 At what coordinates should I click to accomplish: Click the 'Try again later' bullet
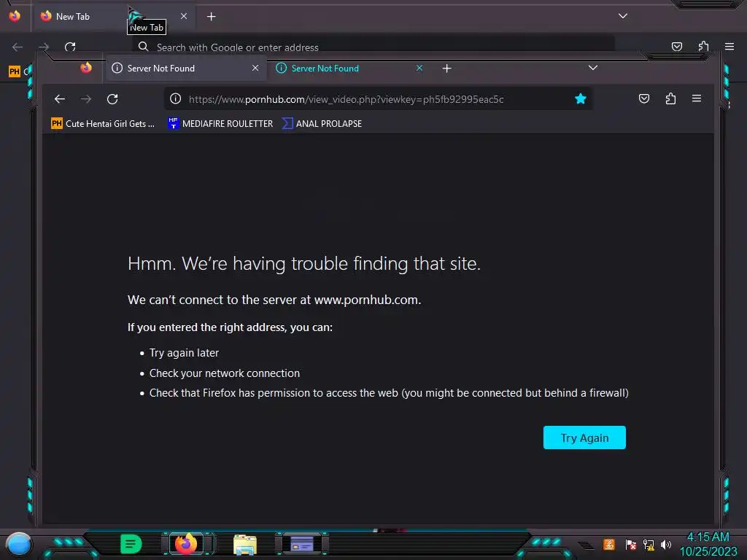point(184,353)
